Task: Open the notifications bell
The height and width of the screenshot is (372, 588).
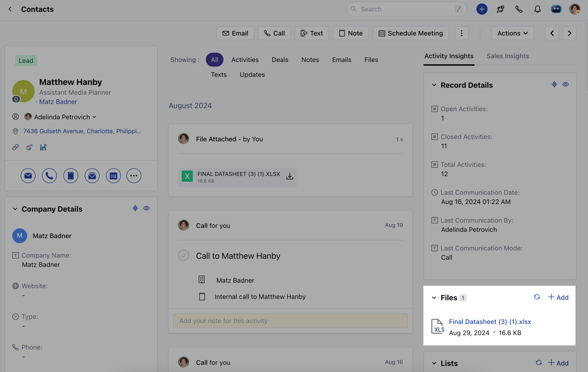Action: [537, 9]
